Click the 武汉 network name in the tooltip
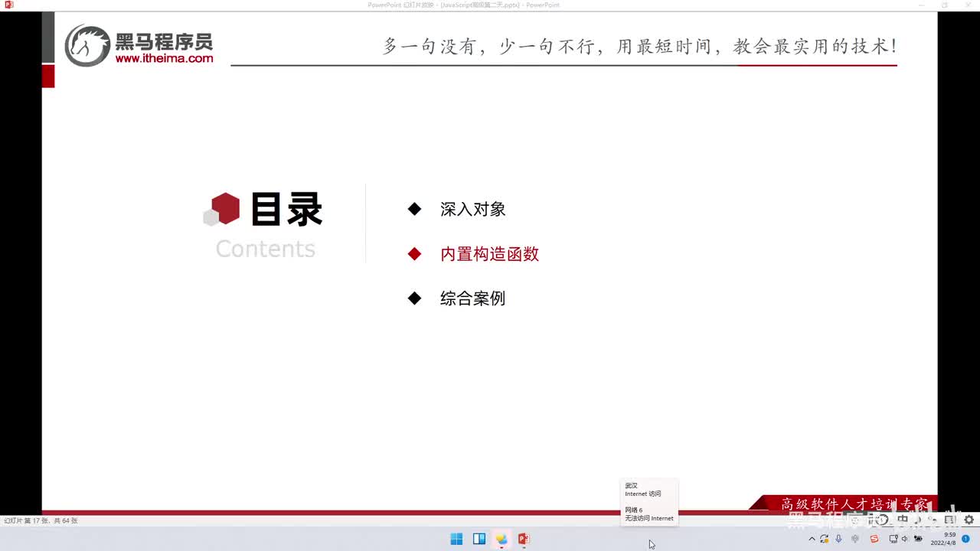Viewport: 980px width, 551px height. pos(631,485)
